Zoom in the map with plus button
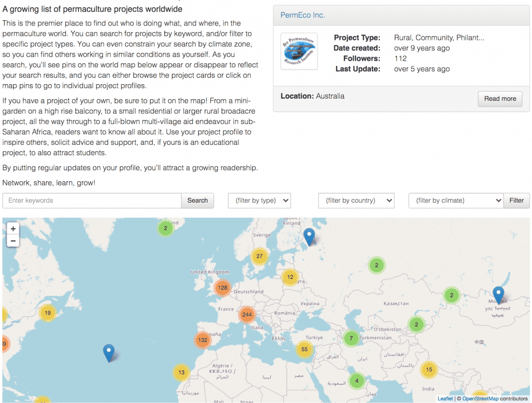 (x=13, y=229)
